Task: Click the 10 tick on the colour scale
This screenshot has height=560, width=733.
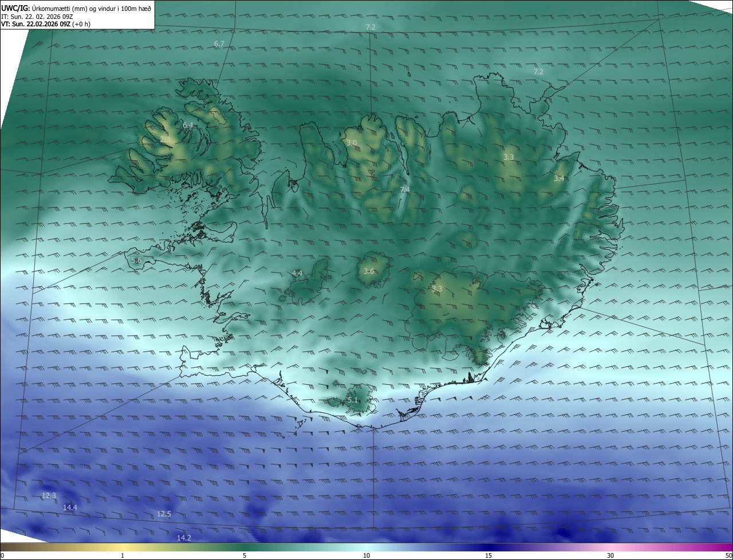Action: pyautogui.click(x=366, y=555)
